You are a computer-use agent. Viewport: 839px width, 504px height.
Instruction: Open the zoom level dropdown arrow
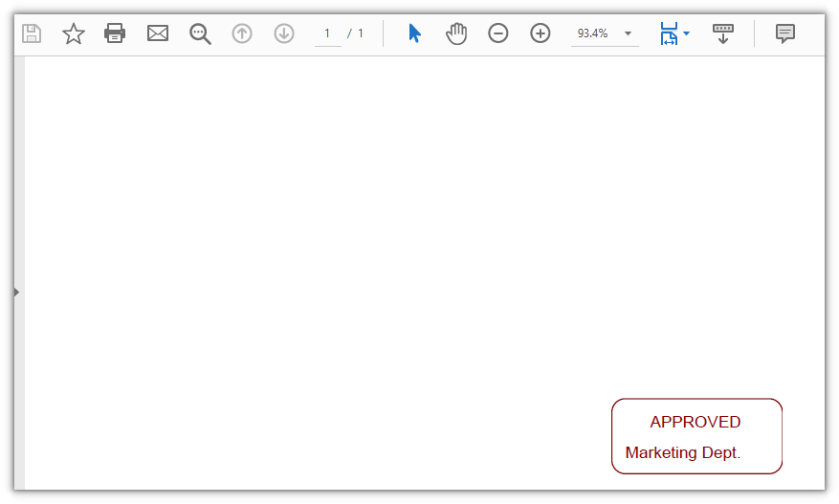coord(629,33)
